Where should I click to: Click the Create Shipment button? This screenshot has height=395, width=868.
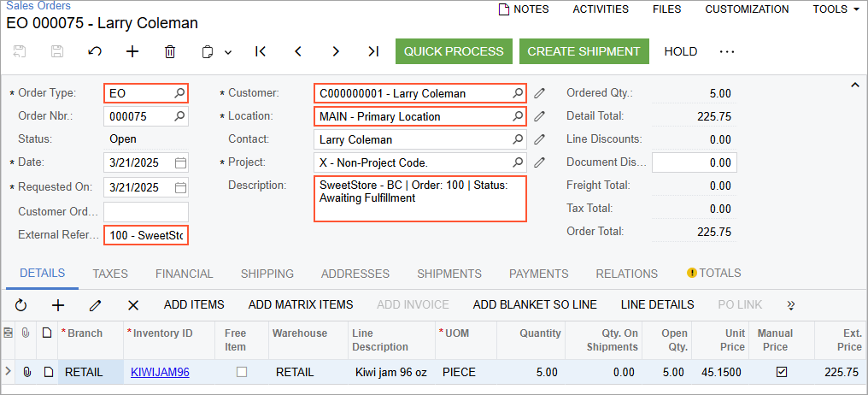pyautogui.click(x=584, y=51)
